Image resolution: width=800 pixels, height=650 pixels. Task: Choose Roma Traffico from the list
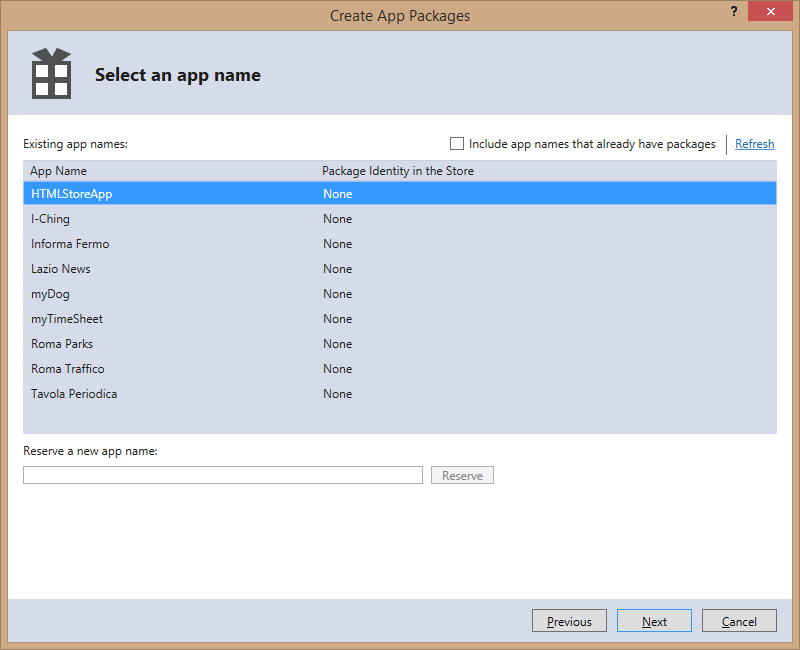pos(67,369)
